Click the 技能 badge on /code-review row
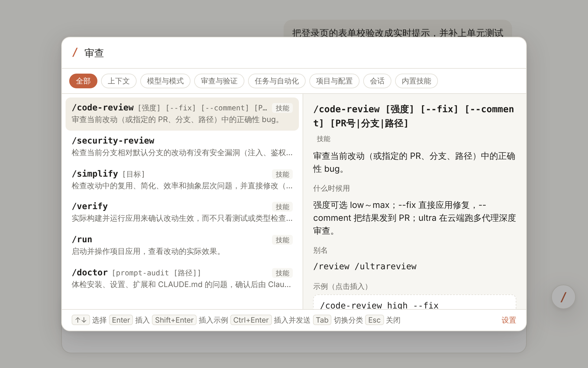 [282, 108]
